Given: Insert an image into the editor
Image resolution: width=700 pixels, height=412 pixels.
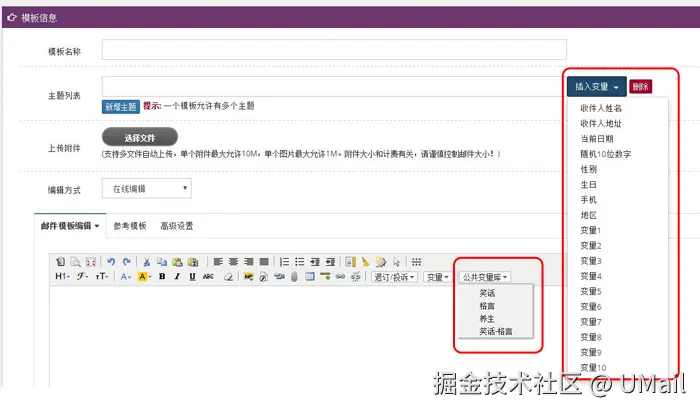Looking at the screenshot, I should 248,277.
